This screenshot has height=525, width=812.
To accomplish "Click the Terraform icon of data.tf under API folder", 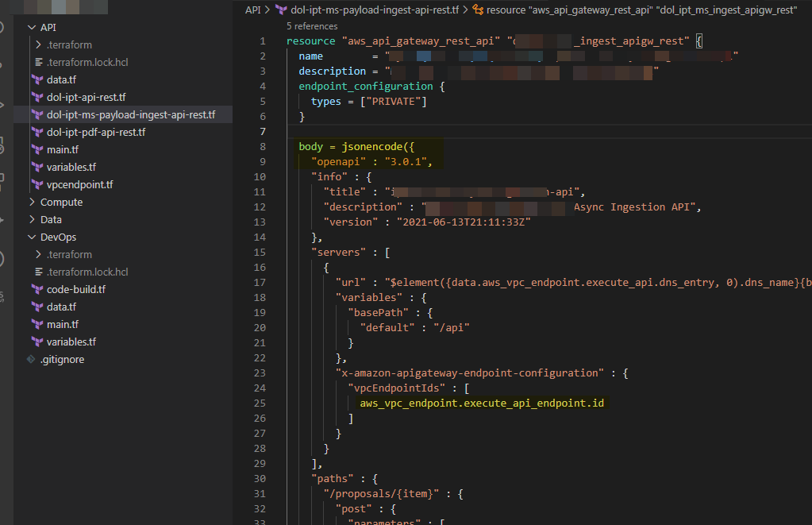I will (37, 79).
